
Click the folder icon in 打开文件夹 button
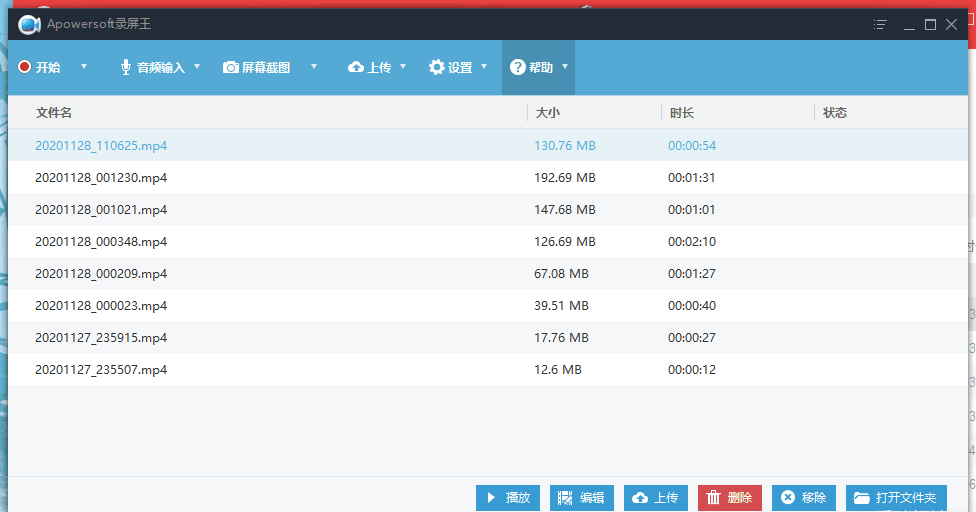(x=862, y=498)
